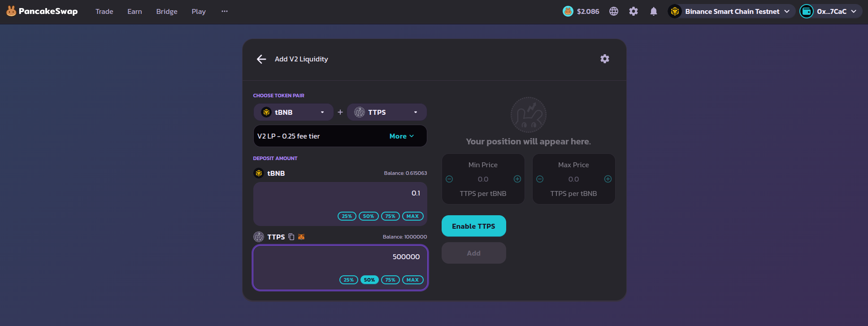Select 50% of tBNB balance
Viewport: 868px width, 326px height.
coord(369,216)
